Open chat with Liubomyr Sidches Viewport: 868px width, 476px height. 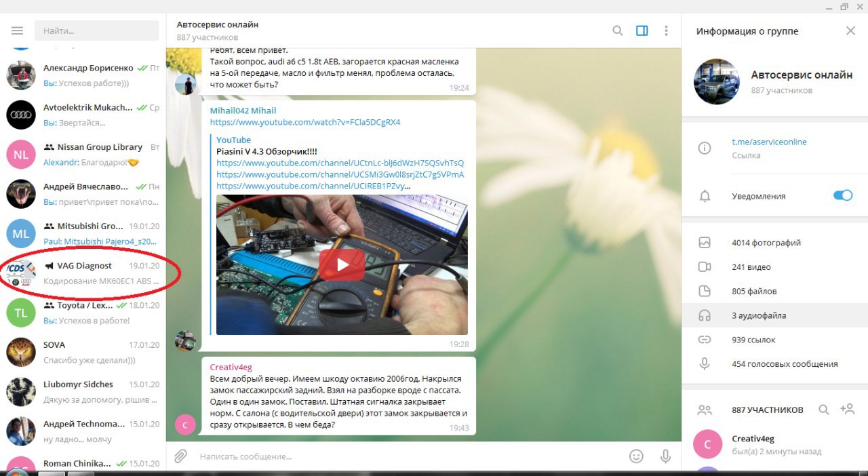[x=83, y=391]
